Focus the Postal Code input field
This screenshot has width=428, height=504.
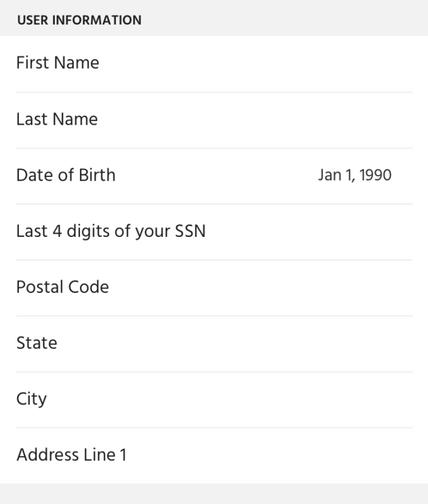[214, 288]
